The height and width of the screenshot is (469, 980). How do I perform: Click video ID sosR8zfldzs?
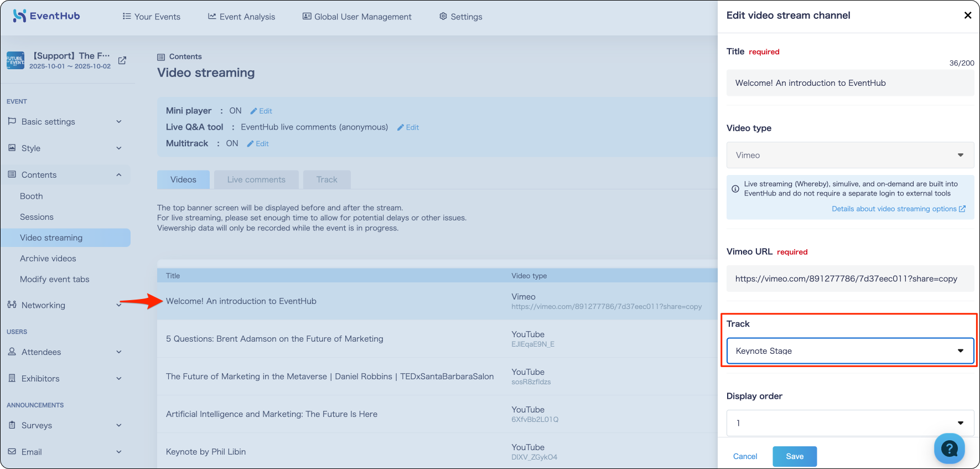click(x=531, y=382)
